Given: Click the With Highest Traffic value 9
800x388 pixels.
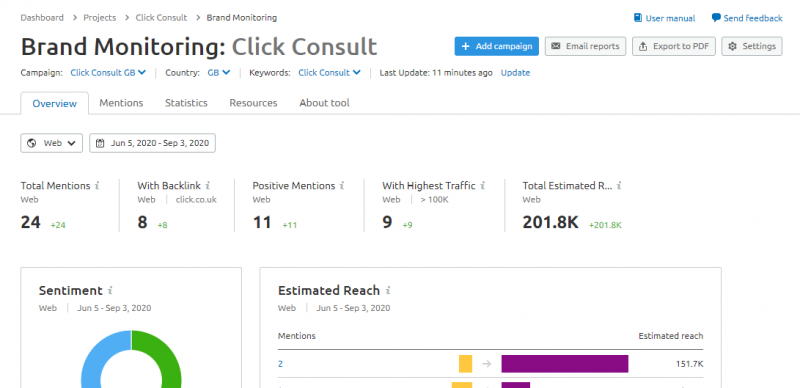Looking at the screenshot, I should (x=387, y=223).
